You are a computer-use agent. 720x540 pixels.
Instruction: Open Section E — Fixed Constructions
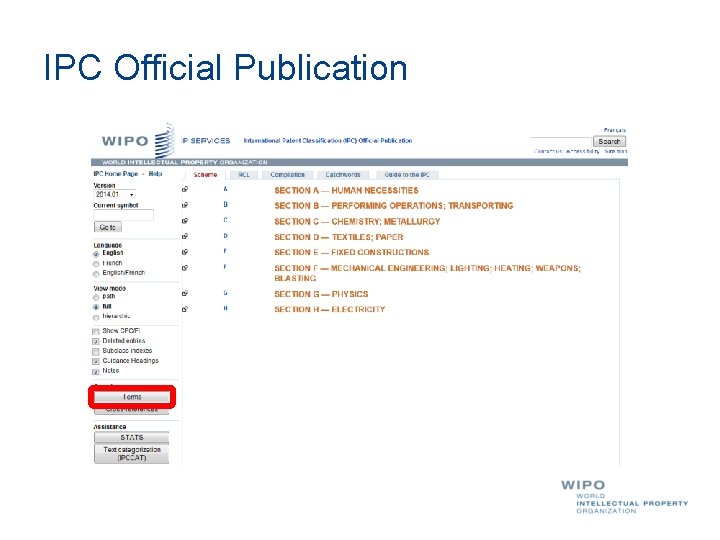pyautogui.click(x=351, y=252)
